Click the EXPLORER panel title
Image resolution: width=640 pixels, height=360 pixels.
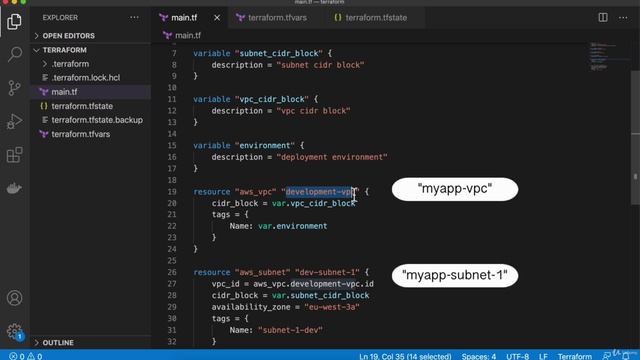pos(60,18)
